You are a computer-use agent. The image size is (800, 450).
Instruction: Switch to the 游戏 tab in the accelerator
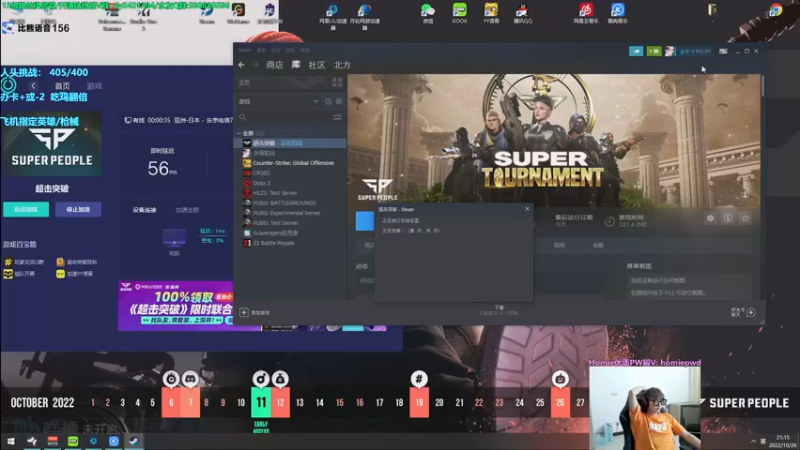(x=94, y=86)
